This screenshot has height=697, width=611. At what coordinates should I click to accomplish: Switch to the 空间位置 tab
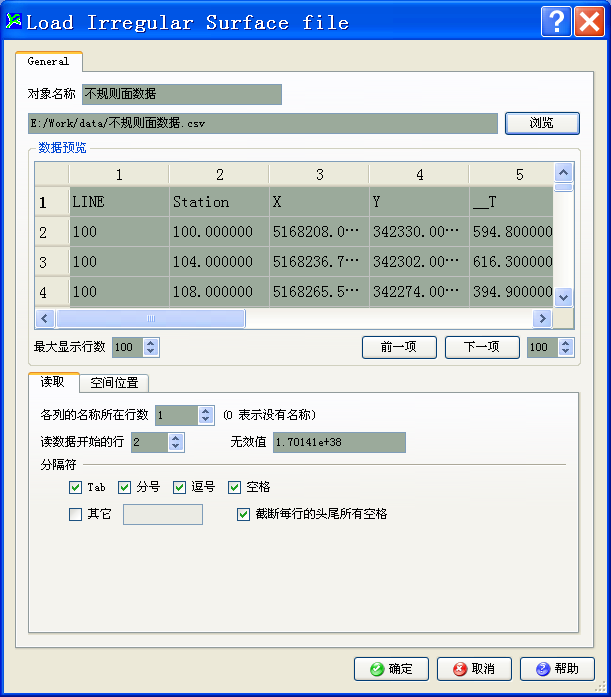pos(114,383)
